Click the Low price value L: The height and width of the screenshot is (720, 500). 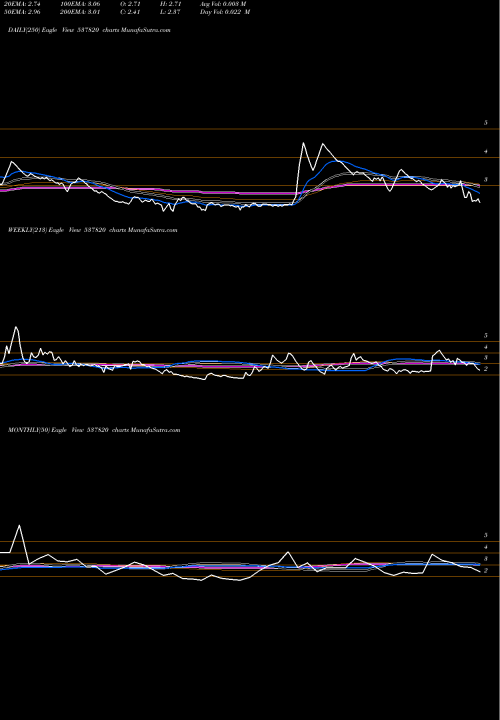[170, 12]
